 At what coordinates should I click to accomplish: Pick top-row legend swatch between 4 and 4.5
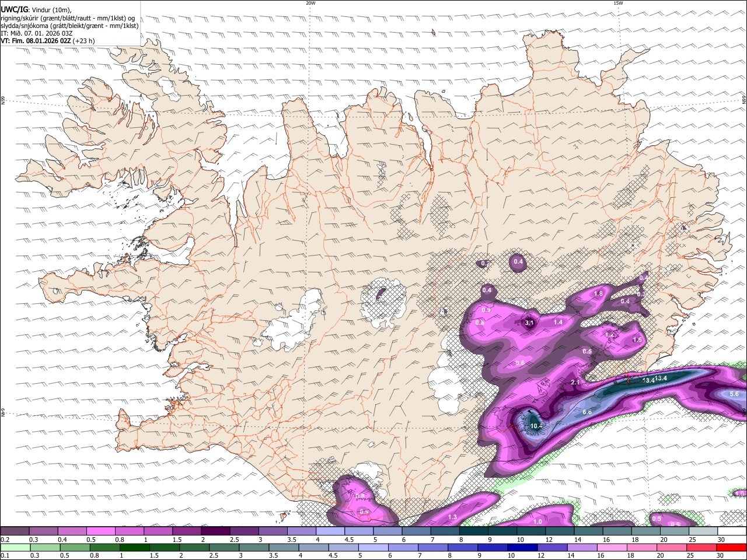[330, 531]
